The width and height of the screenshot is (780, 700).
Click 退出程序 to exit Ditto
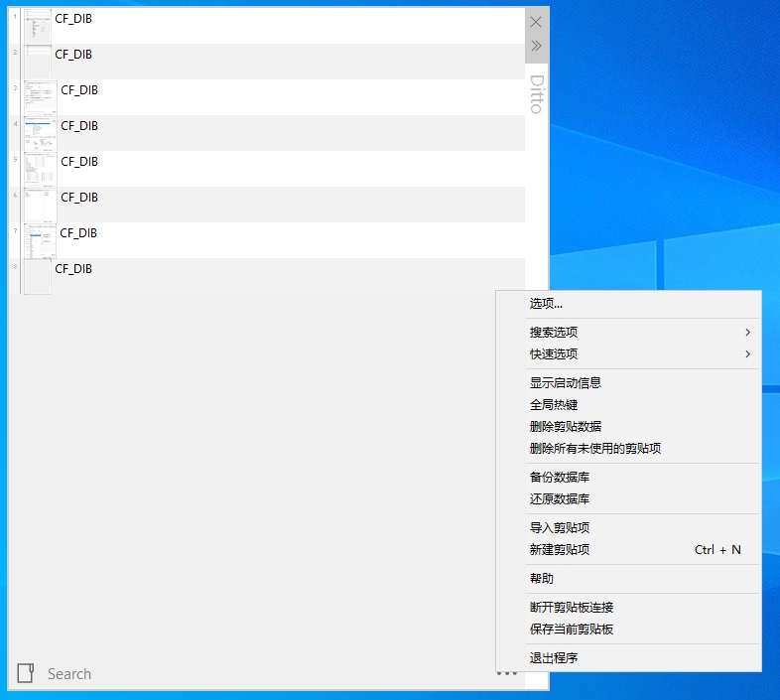point(554,658)
